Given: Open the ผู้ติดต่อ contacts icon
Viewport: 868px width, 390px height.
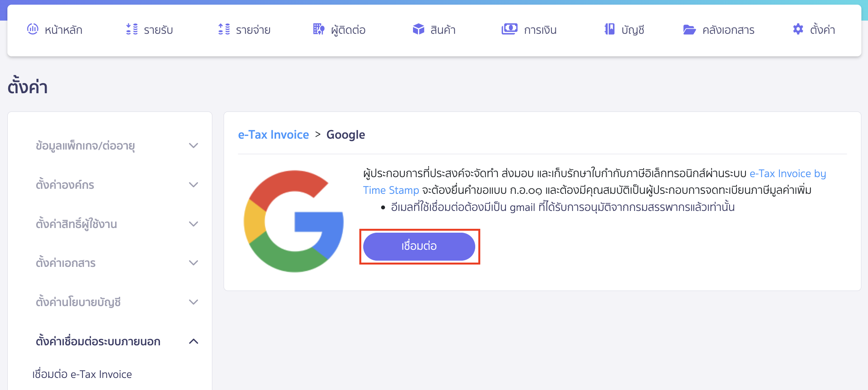Looking at the screenshot, I should click(318, 29).
